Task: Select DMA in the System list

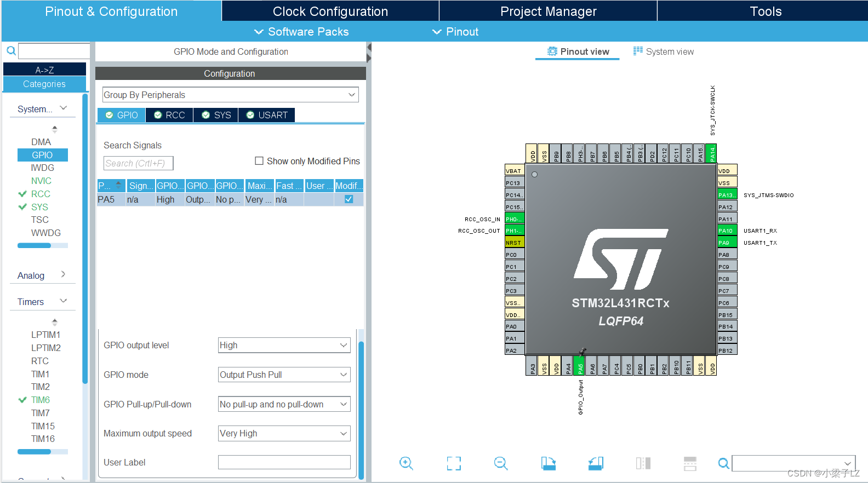Action: (x=41, y=142)
